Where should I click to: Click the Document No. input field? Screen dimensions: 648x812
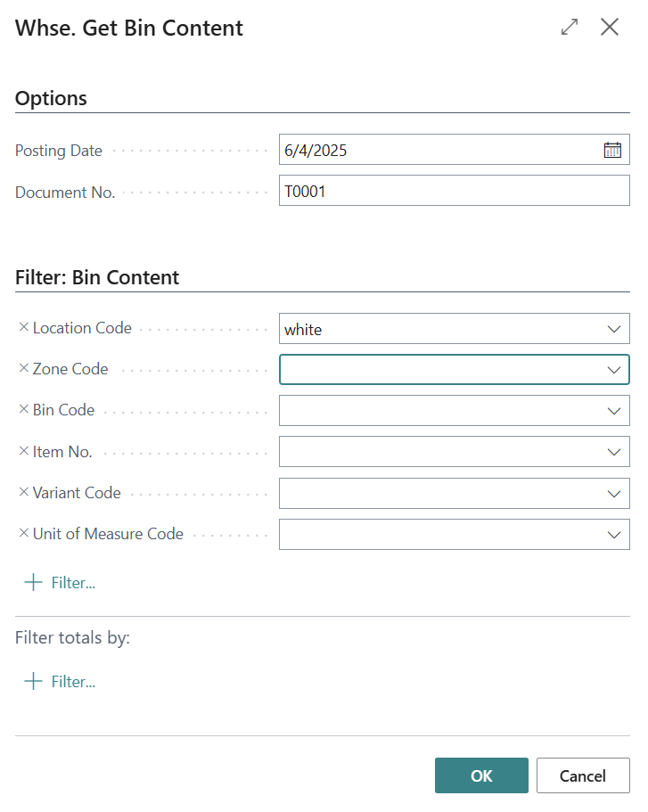click(454, 191)
